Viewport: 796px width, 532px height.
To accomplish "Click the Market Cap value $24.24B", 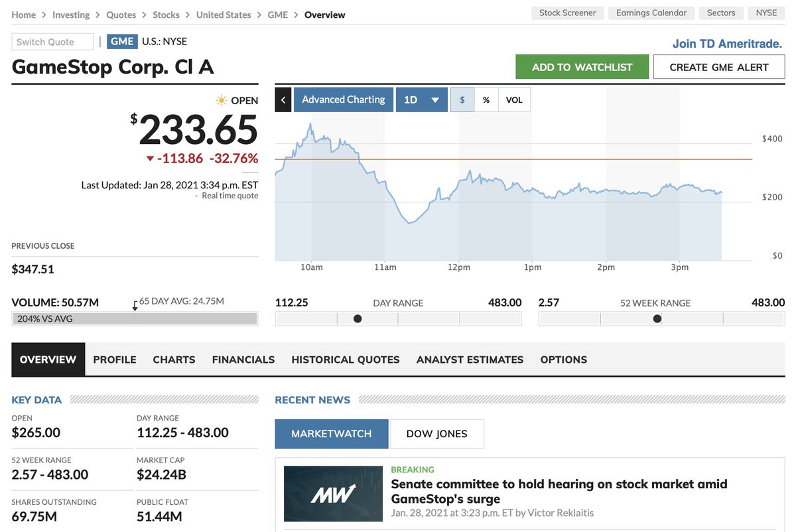I will click(x=161, y=474).
